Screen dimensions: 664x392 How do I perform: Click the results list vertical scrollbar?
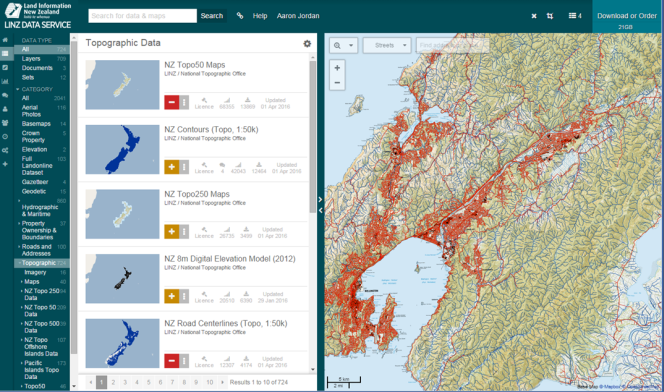(313, 137)
